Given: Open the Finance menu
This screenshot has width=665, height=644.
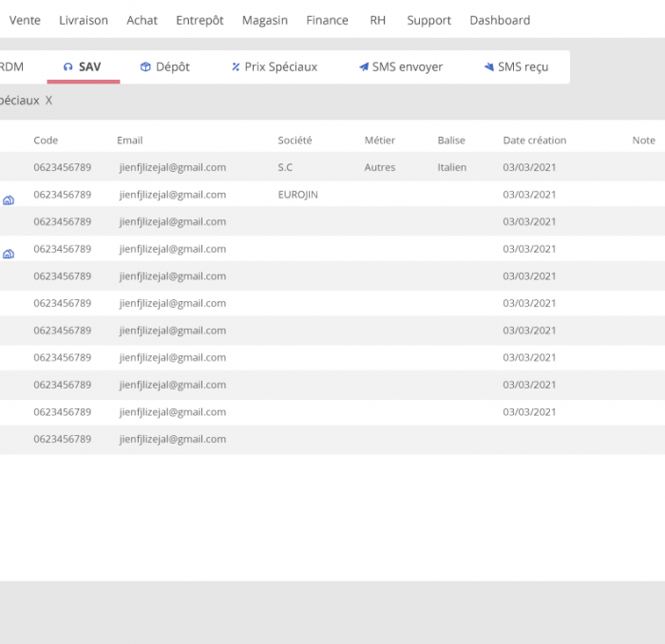Looking at the screenshot, I should point(327,20).
